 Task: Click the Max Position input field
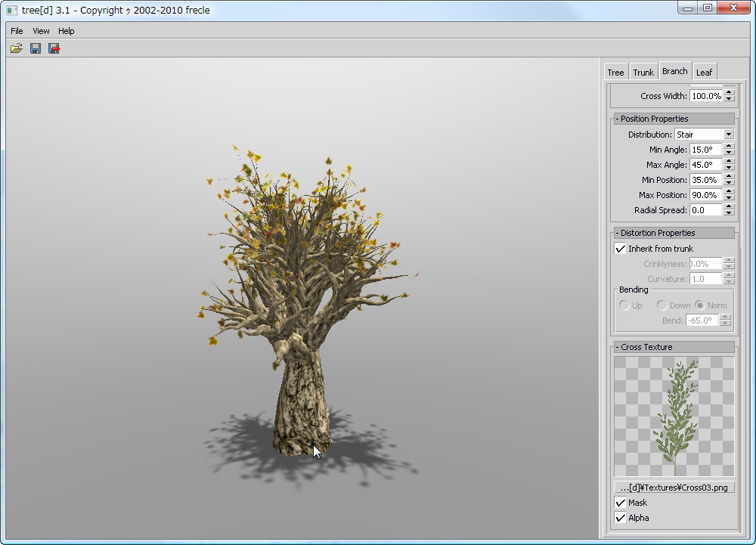[x=705, y=195]
